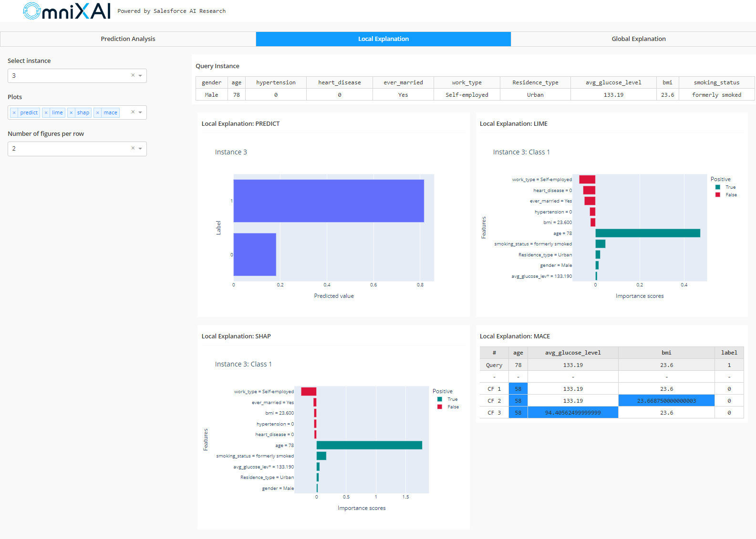
Task: Remove the mace plot tag
Action: pyautogui.click(x=98, y=112)
